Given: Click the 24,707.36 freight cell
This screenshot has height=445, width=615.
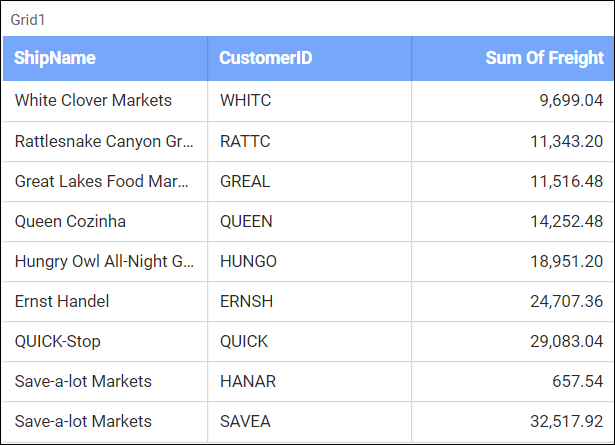Looking at the screenshot, I should tap(566, 301).
